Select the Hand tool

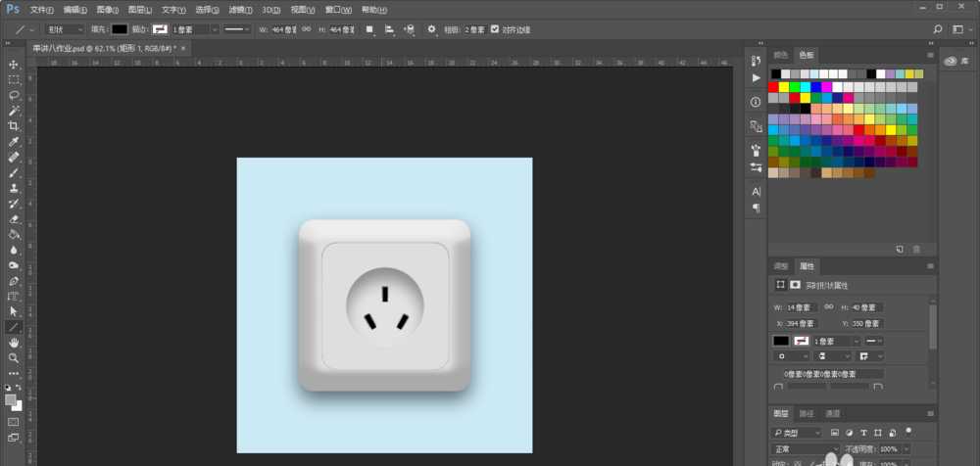click(x=14, y=343)
